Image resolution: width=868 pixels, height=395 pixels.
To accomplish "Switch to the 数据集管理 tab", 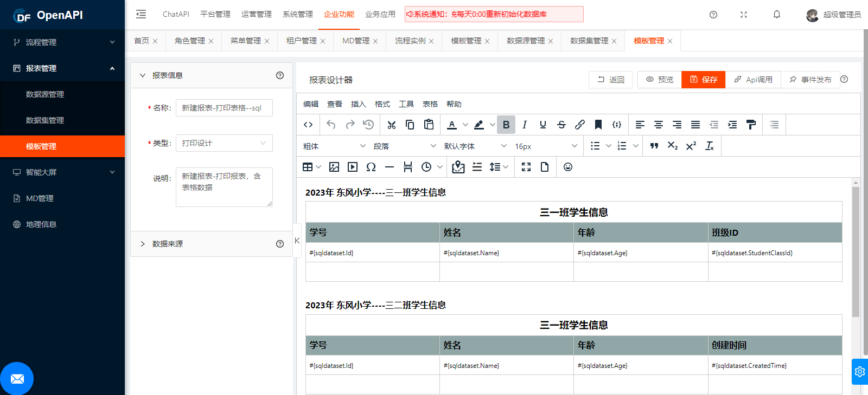I will click(x=589, y=41).
